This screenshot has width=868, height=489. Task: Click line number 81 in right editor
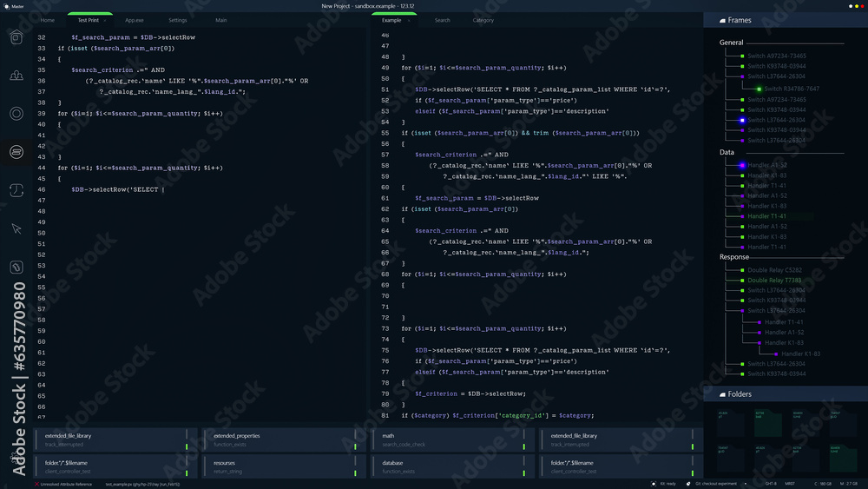click(x=385, y=415)
